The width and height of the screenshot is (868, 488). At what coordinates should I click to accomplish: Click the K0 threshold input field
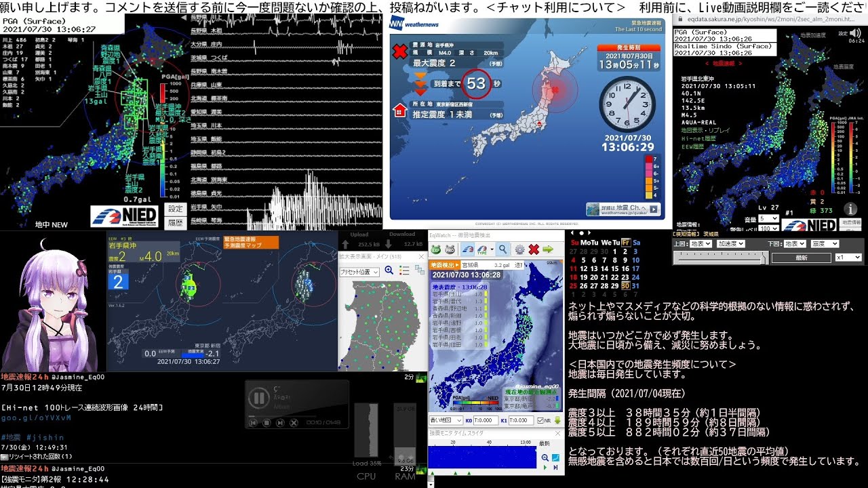[x=484, y=420]
